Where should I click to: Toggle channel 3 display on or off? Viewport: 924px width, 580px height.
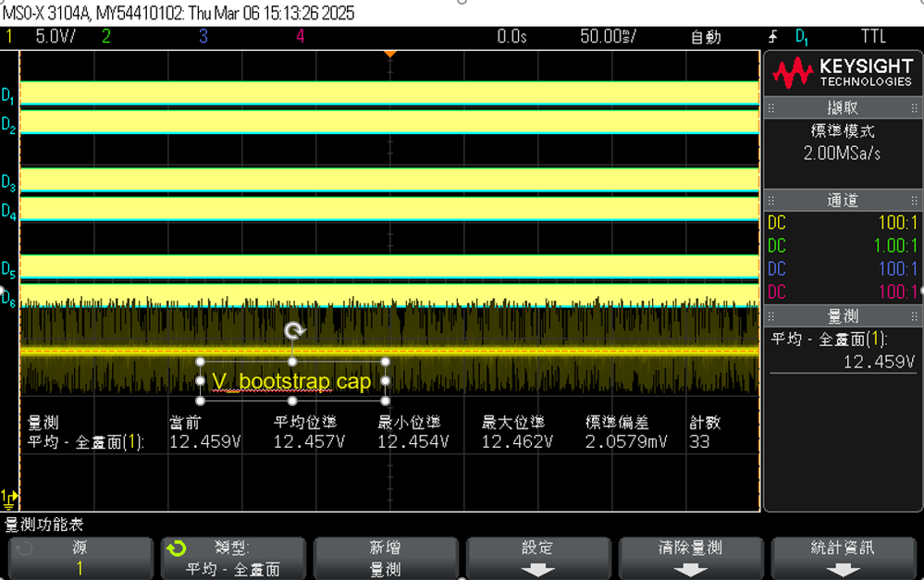(x=203, y=37)
